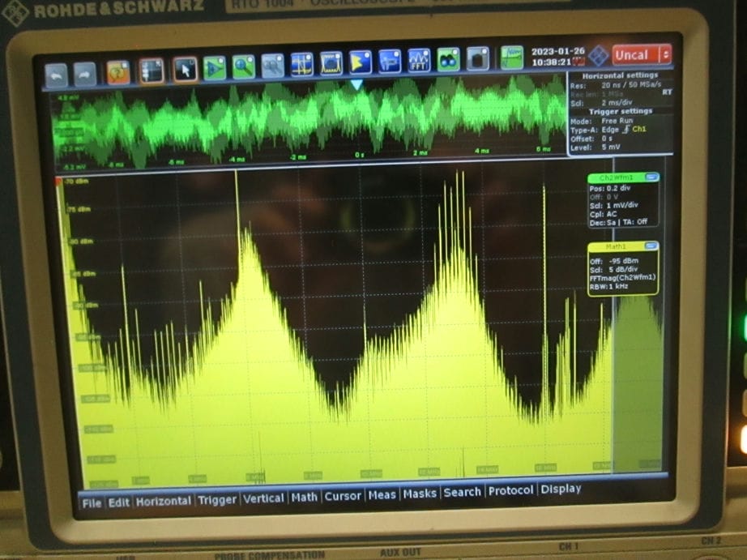The image size is (747, 560).
Task: Select the histogram/mask test tool
Action: pyautogui.click(x=331, y=63)
